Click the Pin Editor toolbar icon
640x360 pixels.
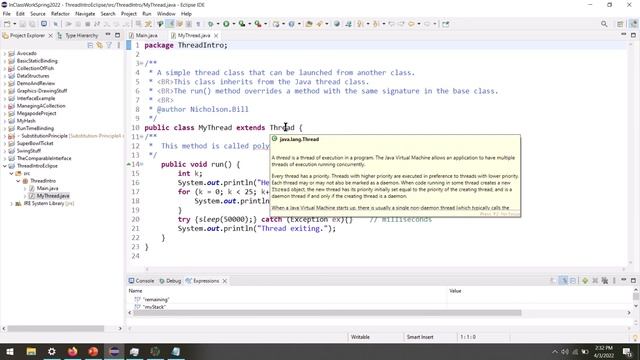(446, 24)
